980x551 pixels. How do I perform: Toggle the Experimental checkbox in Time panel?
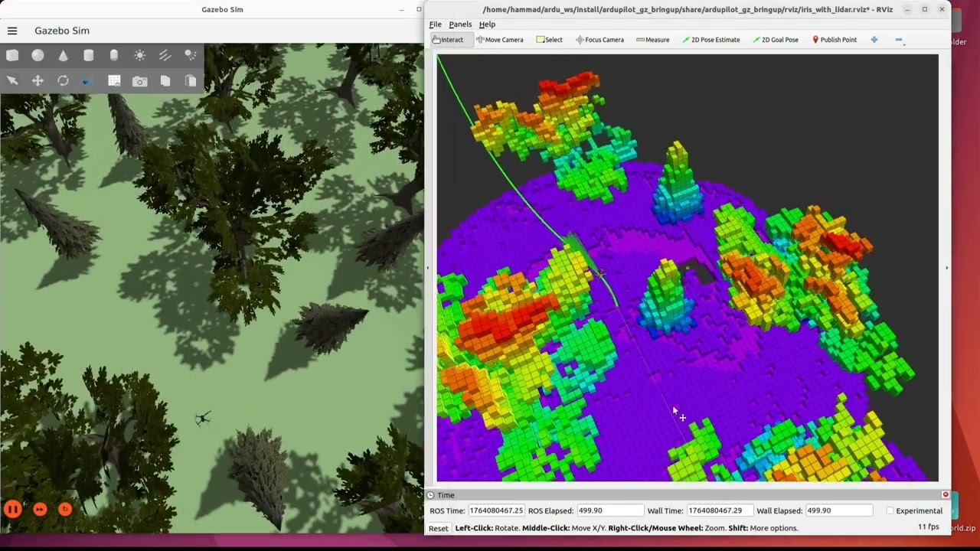click(x=890, y=510)
